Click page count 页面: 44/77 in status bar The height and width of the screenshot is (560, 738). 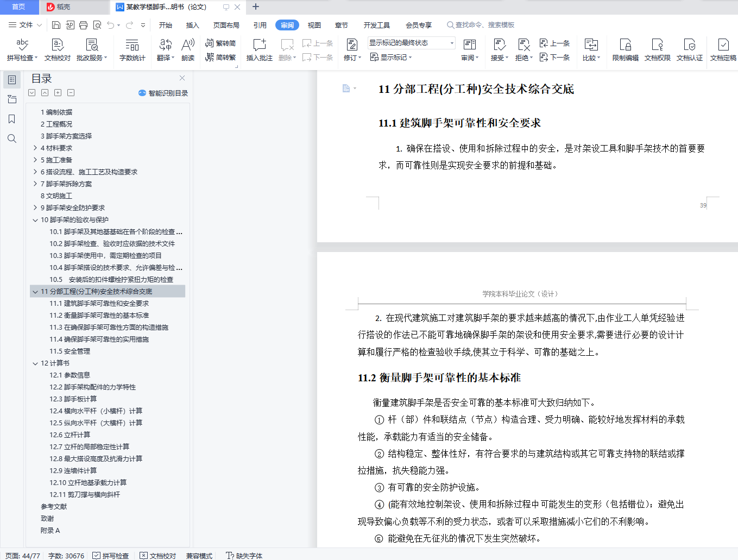tap(23, 556)
